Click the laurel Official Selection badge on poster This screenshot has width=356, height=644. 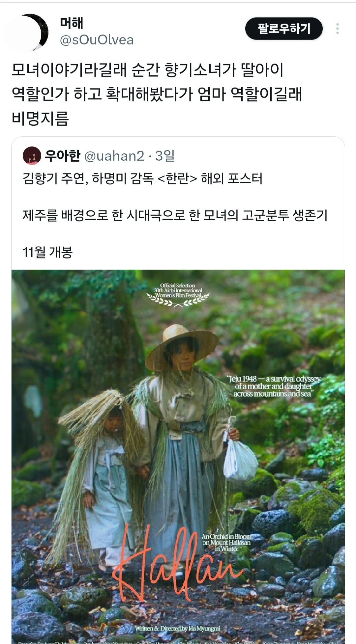pos(178,295)
